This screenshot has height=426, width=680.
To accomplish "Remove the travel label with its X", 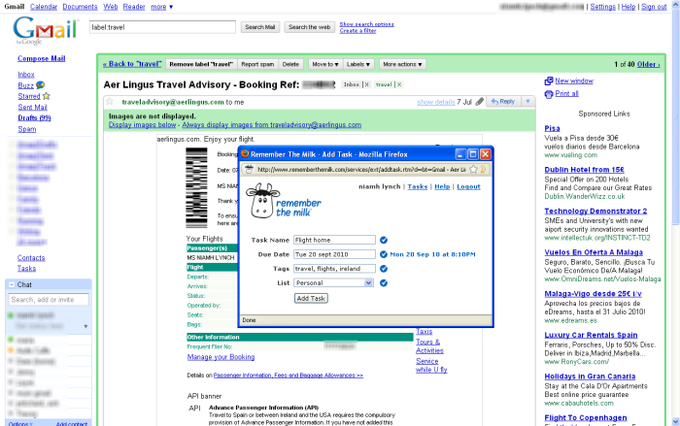I will (399, 85).
